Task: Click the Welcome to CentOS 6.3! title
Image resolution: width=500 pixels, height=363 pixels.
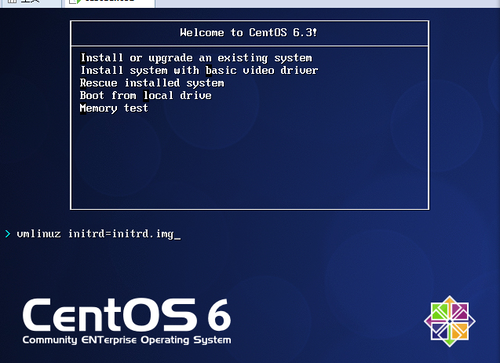Action: [x=249, y=32]
